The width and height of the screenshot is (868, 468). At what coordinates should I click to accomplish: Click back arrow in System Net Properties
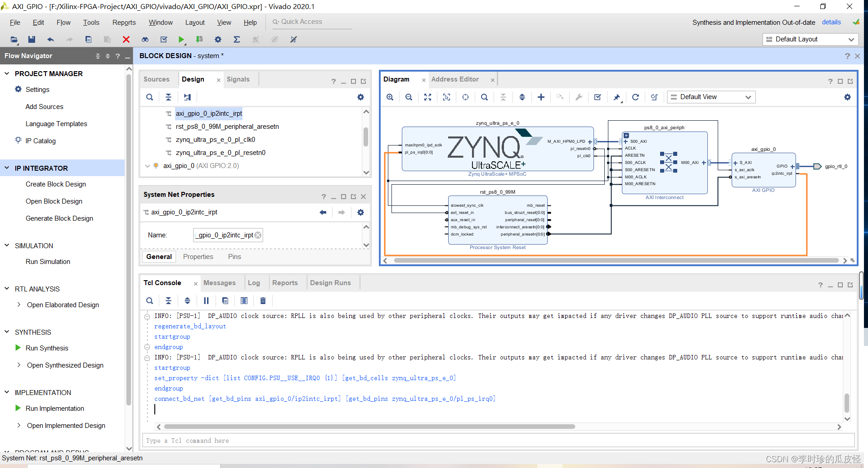click(x=323, y=213)
